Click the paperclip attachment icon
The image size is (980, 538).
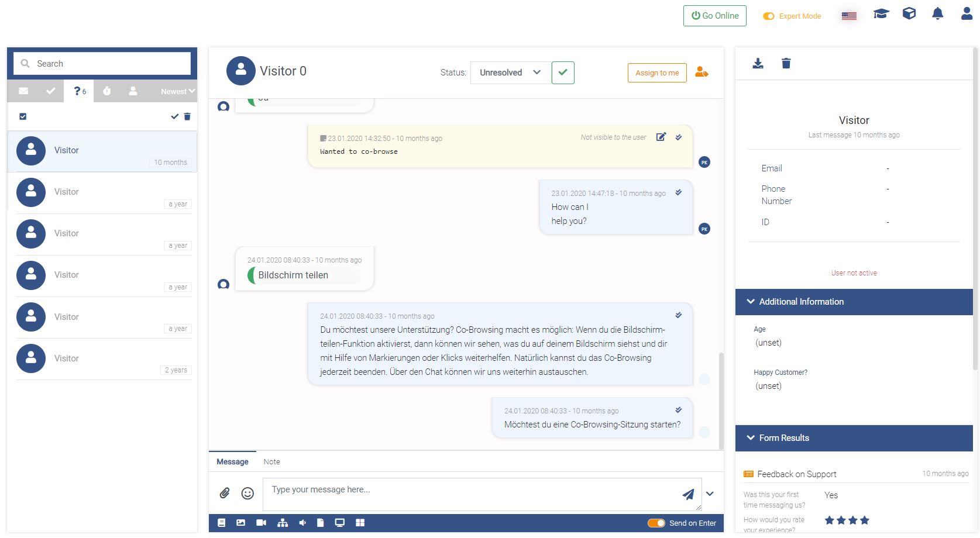[225, 493]
